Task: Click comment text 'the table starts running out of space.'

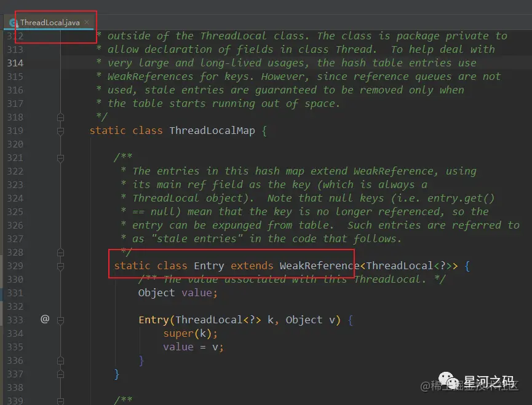Action: 224,104
